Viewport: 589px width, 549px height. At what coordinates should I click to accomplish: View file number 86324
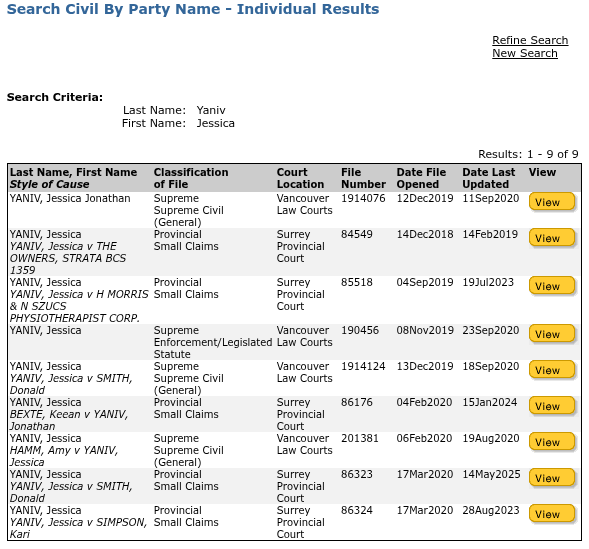click(552, 514)
